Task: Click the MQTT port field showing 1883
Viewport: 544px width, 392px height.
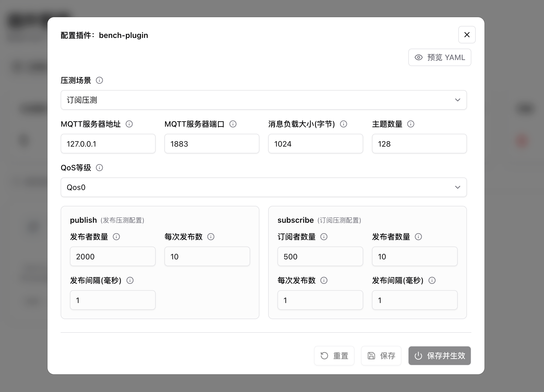Action: (x=212, y=144)
